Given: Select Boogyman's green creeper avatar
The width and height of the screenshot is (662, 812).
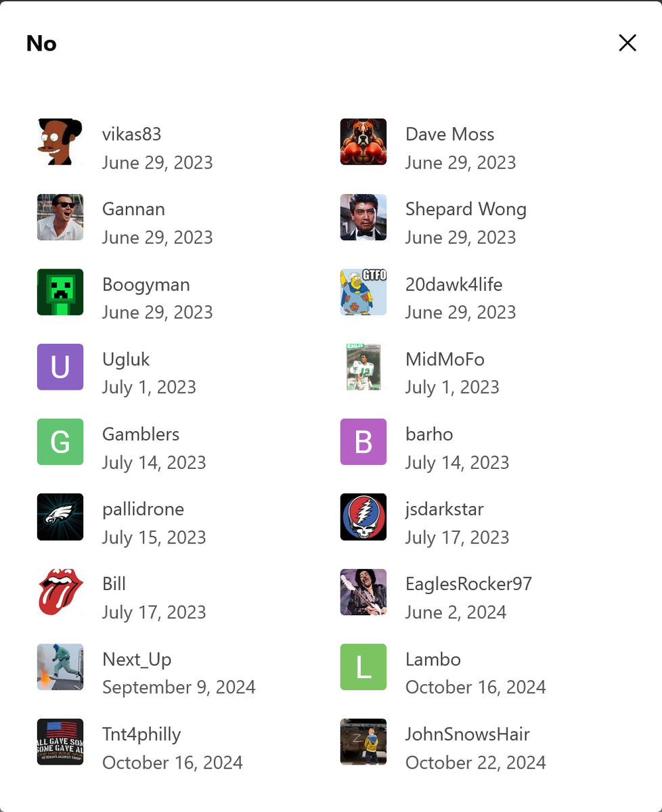Looking at the screenshot, I should (60, 292).
